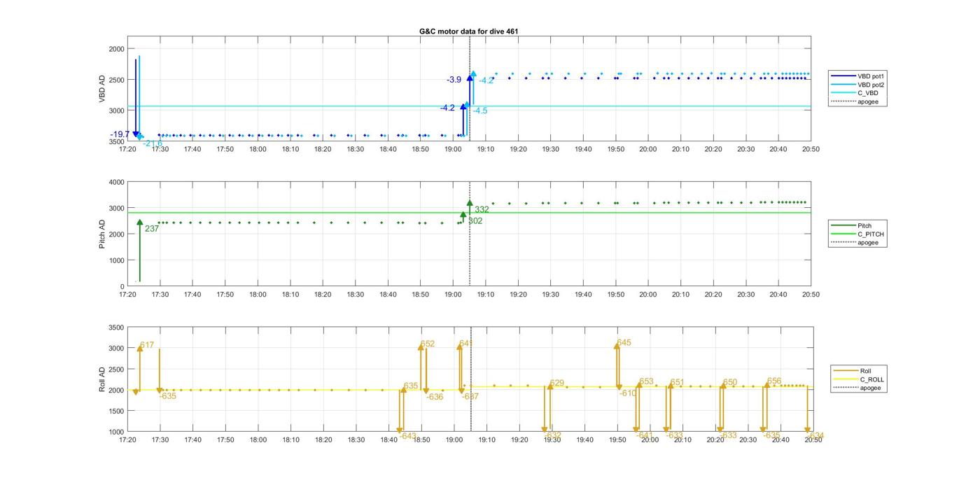Click the '18:00' x-tick under the Pitch plot
This screenshot has height=485, width=980.
(x=258, y=295)
